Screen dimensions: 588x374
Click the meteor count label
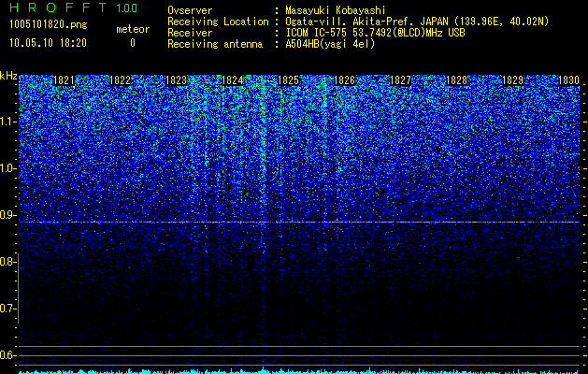click(x=133, y=29)
